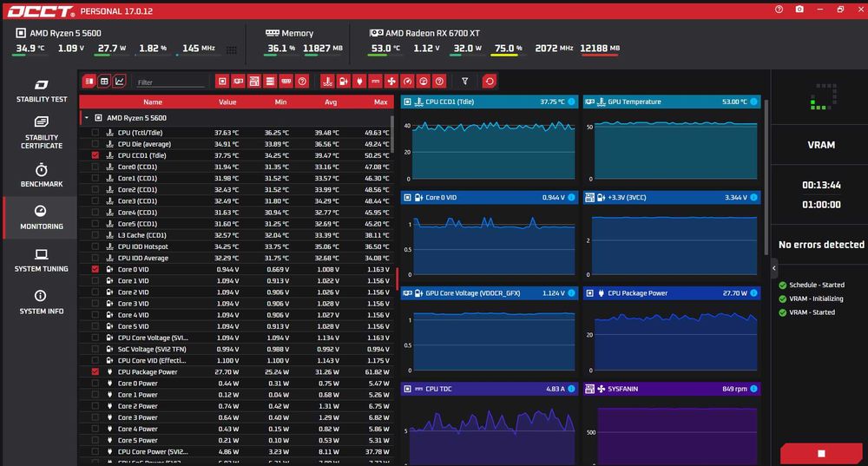The height and width of the screenshot is (466, 868).
Task: Click the Filter text field
Action: 170,82
